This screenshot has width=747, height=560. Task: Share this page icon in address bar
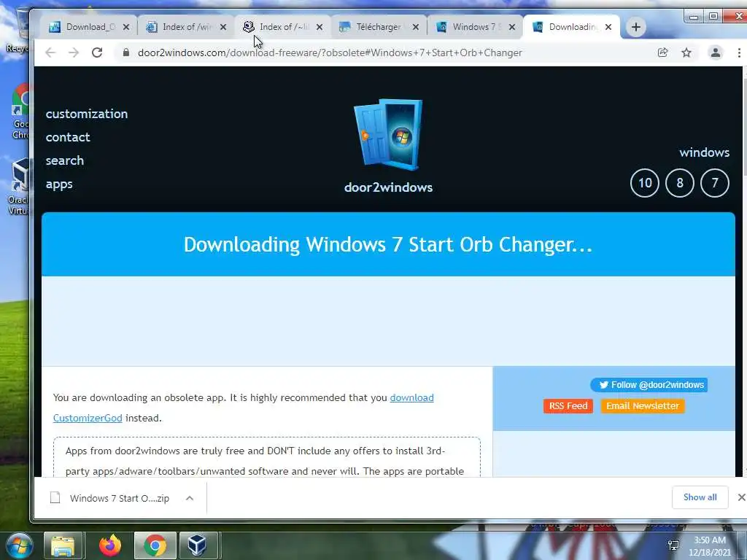point(662,52)
